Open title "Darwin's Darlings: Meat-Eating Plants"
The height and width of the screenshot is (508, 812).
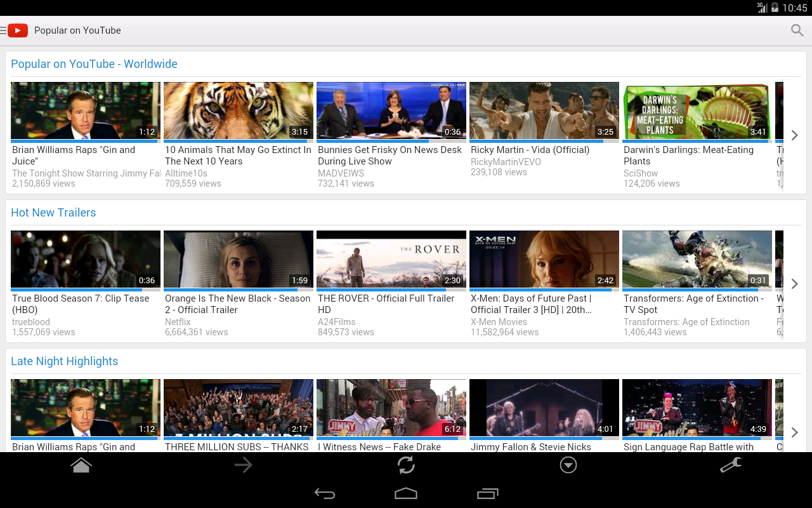688,156
